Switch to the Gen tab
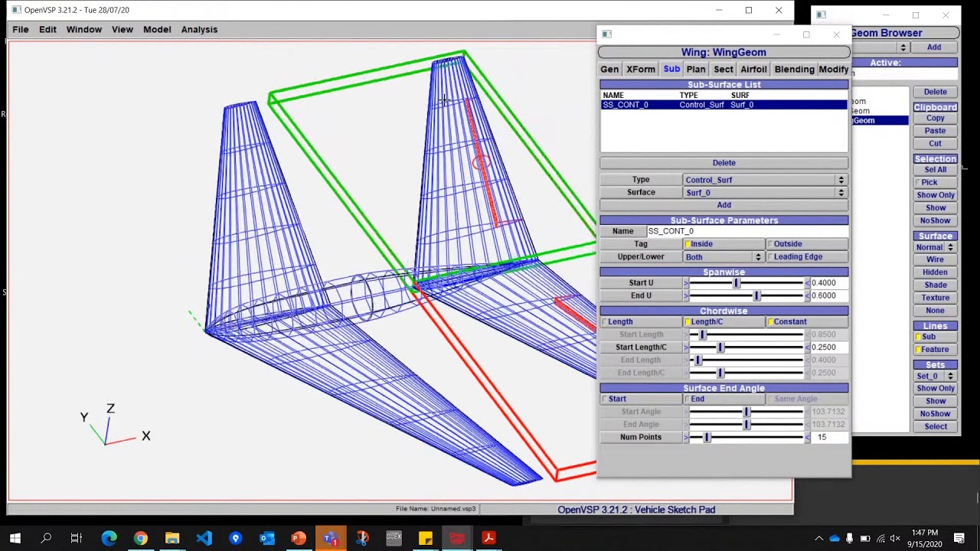The width and height of the screenshot is (980, 551). pyautogui.click(x=609, y=70)
